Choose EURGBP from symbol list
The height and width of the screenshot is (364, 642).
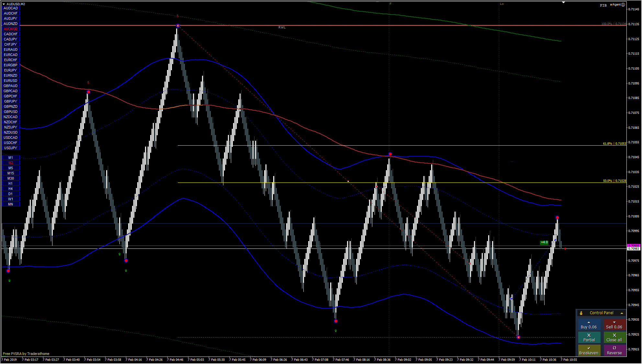(11, 65)
